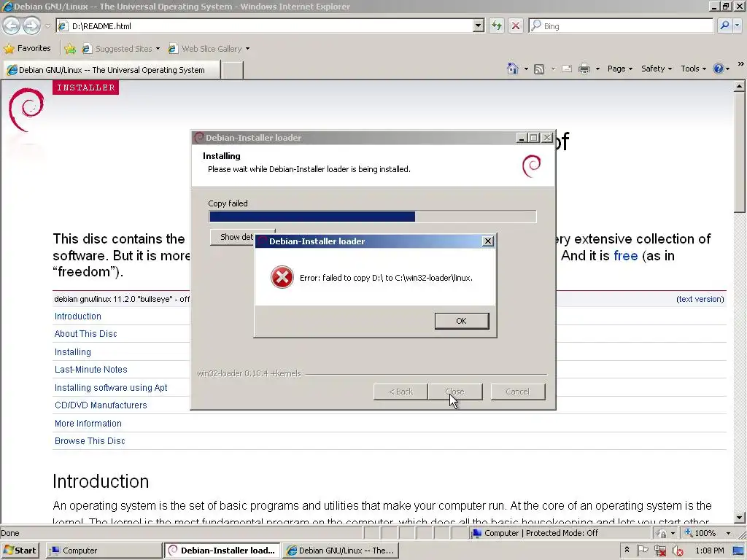
Task: Click the page scrollbar up arrow
Action: coord(740,86)
